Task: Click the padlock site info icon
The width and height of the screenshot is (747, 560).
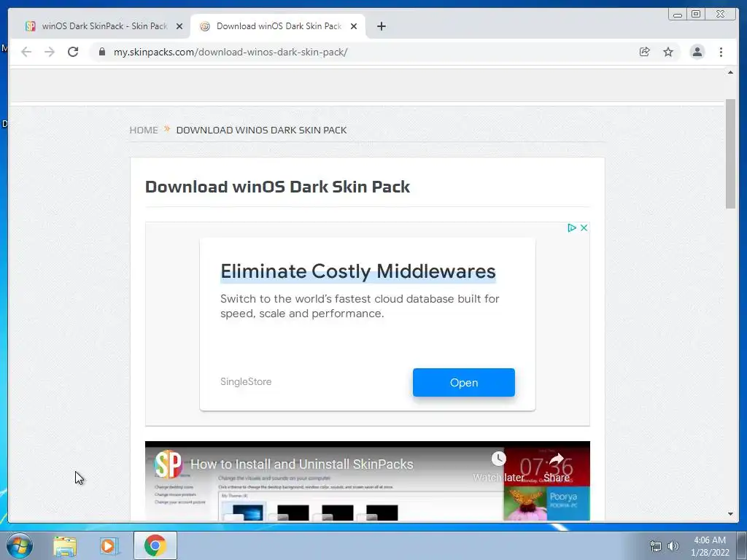Action: 102,52
